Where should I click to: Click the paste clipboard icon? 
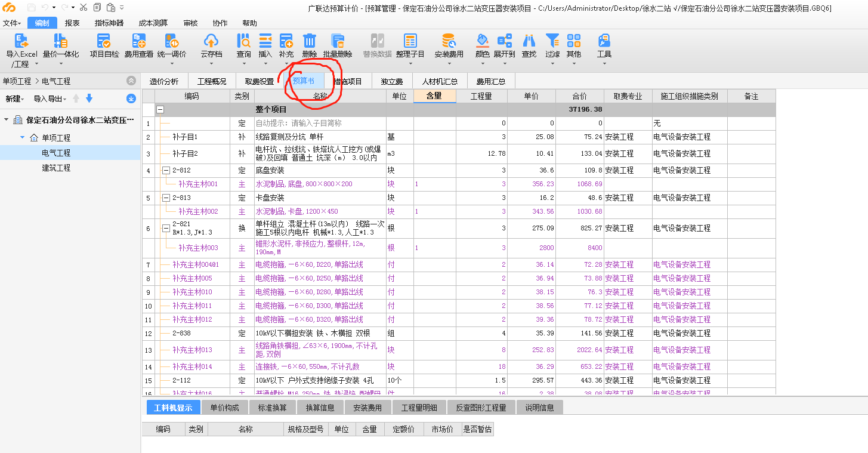(111, 8)
